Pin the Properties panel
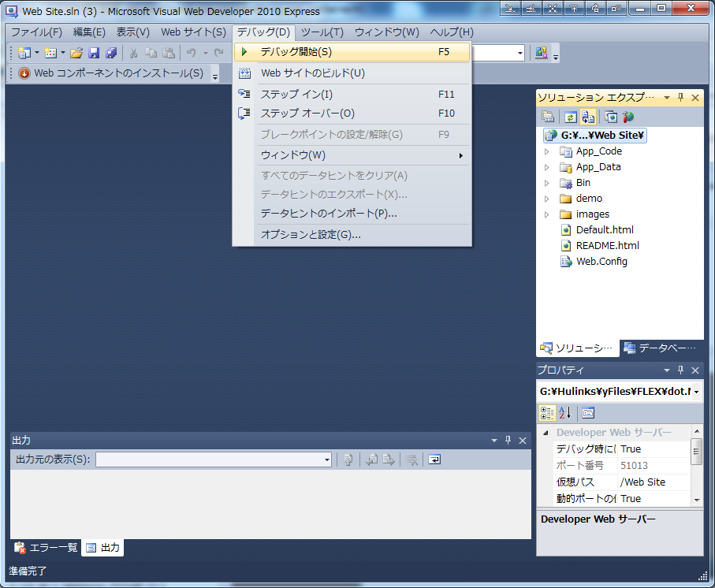This screenshot has width=715, height=588. 681,370
